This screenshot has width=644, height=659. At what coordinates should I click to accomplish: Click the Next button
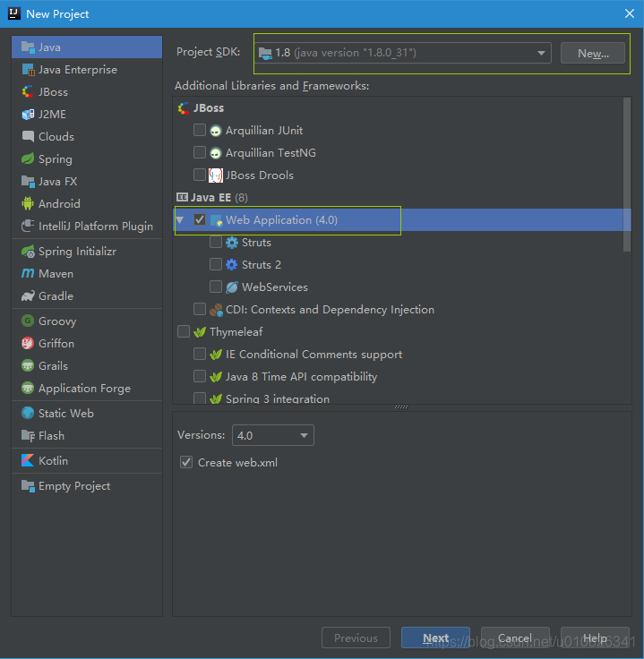click(435, 638)
